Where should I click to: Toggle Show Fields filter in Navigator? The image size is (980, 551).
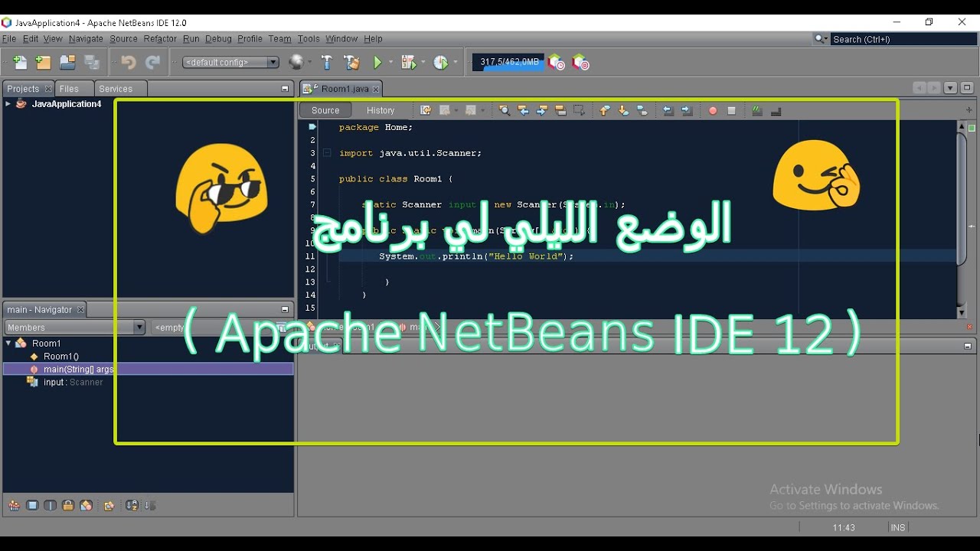32,505
